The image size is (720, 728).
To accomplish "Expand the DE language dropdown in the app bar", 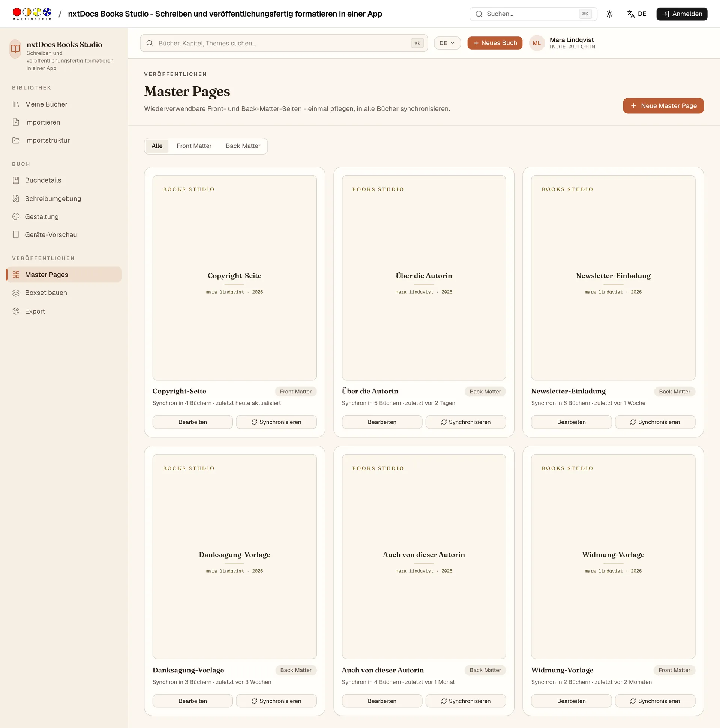I will pos(447,43).
